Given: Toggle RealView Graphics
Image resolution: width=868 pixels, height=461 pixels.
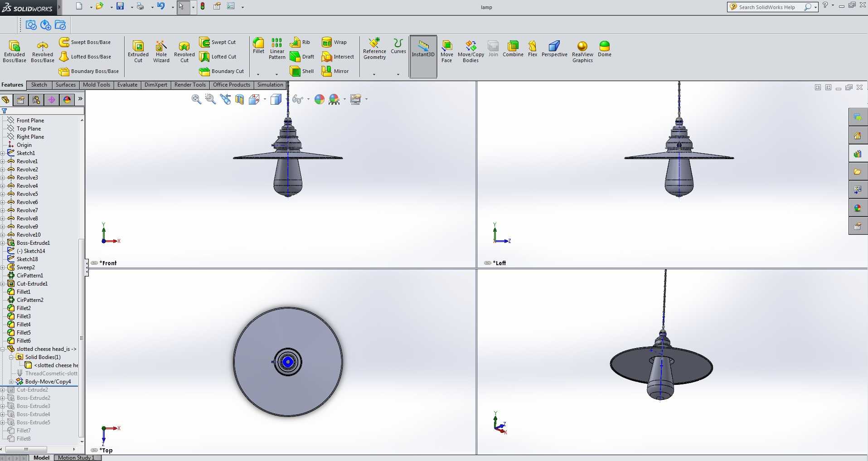Looking at the screenshot, I should (x=582, y=51).
